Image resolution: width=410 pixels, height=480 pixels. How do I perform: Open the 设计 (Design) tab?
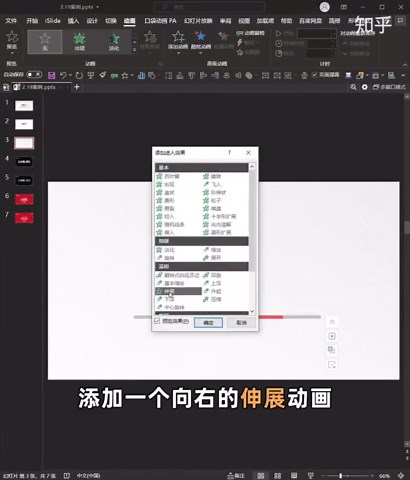pyautogui.click(x=92, y=21)
